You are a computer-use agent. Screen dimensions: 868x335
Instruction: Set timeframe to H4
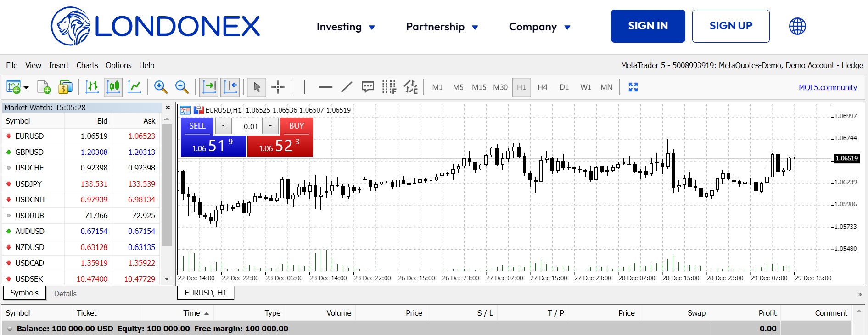click(x=543, y=87)
